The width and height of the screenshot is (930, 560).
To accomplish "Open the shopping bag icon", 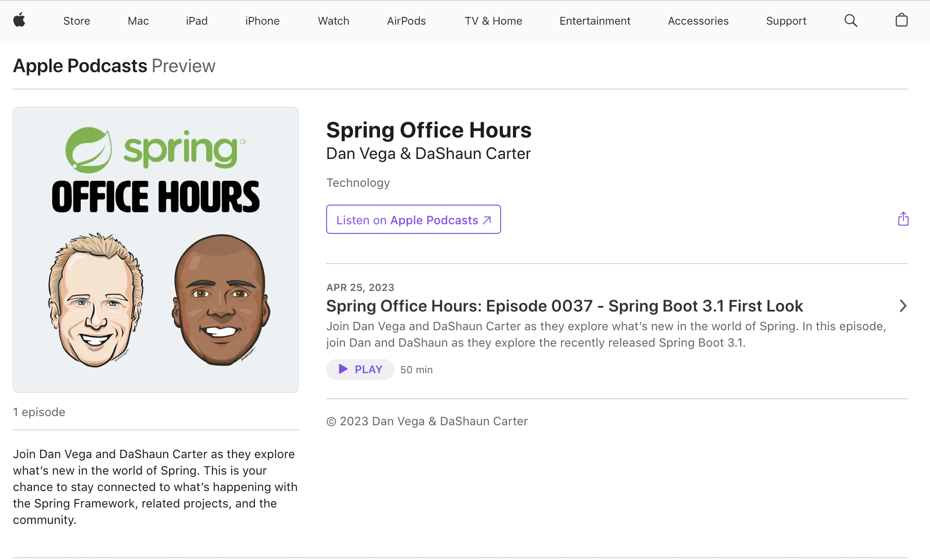I will pos(901,20).
